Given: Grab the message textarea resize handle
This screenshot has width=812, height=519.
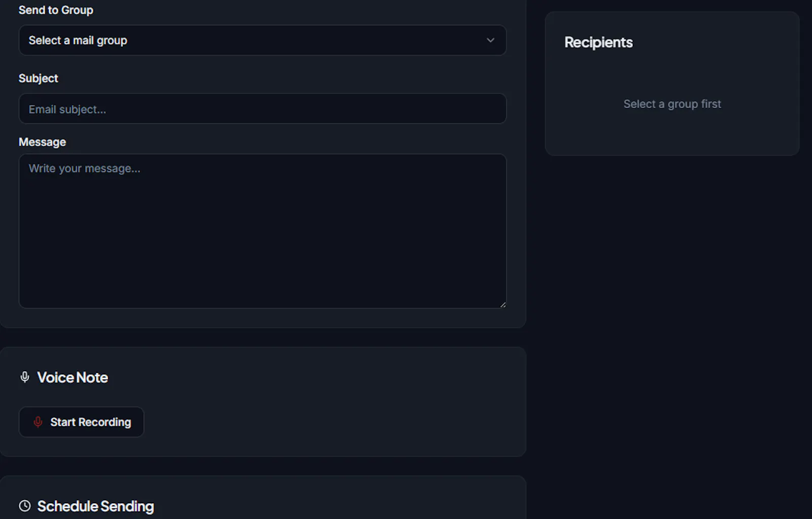Looking at the screenshot, I should 502,304.
